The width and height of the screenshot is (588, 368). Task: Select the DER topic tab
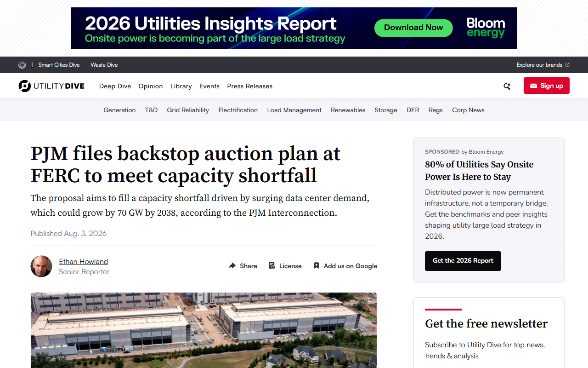click(413, 110)
